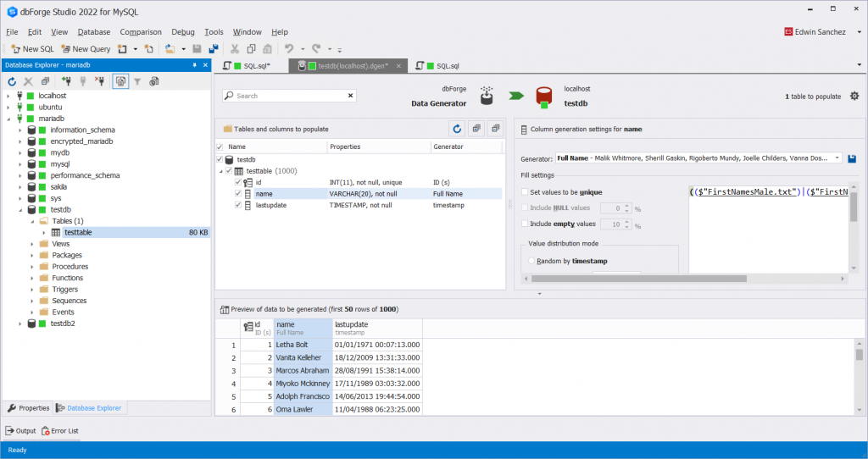The width and height of the screenshot is (868, 459).
Task: Open the Generator Full Name dropdown
Action: [837, 158]
